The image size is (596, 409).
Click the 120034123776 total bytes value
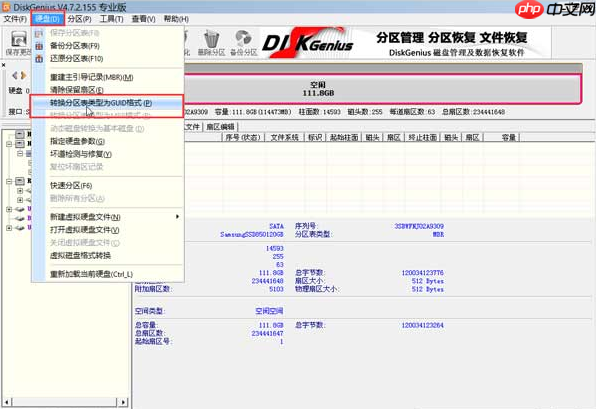[x=422, y=273]
